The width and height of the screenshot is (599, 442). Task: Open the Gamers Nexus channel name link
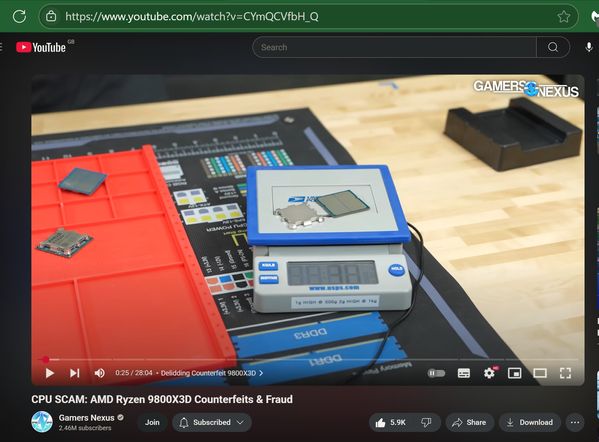(87, 418)
